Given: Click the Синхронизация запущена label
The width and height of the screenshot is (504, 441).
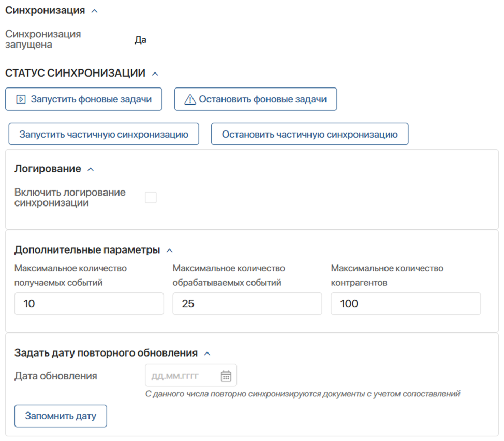Looking at the screenshot, I should click(43, 39).
